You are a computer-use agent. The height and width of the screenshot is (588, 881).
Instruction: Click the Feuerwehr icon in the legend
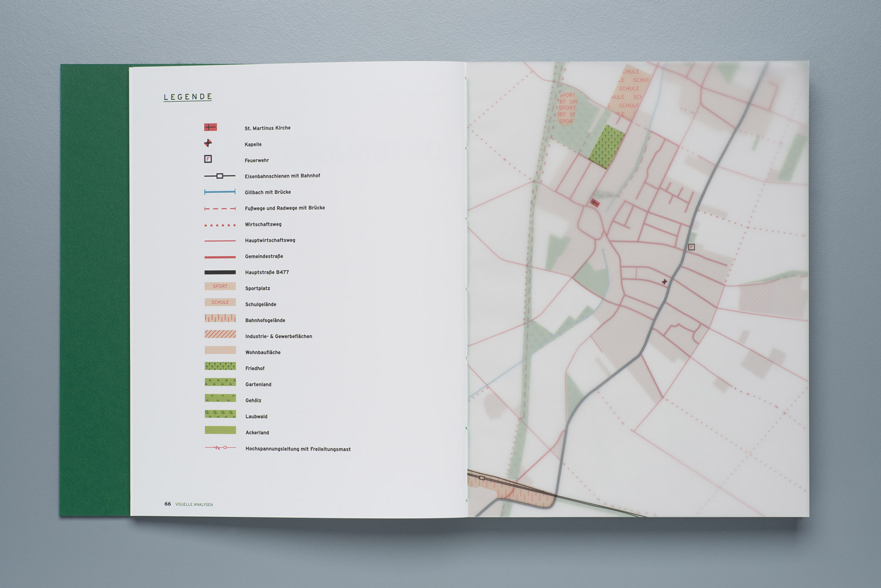click(x=208, y=159)
